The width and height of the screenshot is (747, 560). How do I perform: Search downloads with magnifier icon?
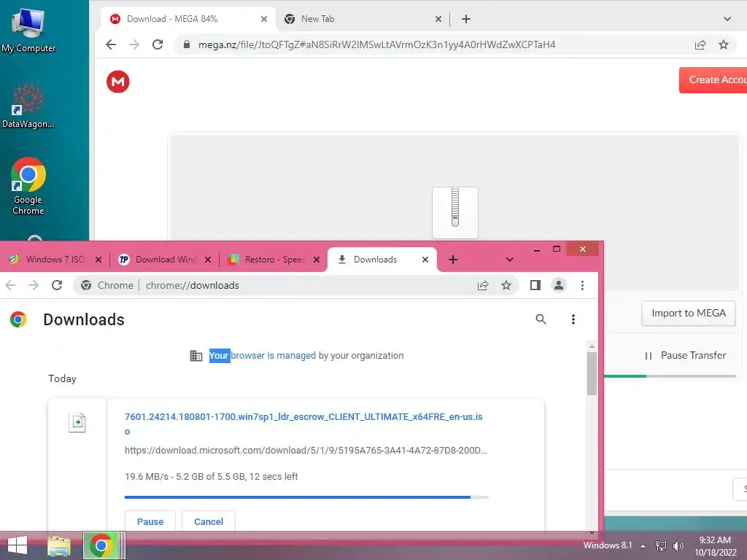(541, 319)
